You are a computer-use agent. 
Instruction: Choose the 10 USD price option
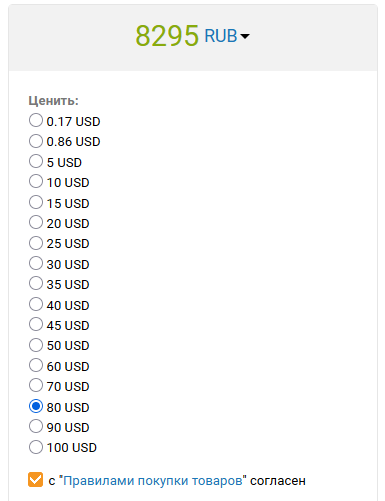(x=36, y=182)
